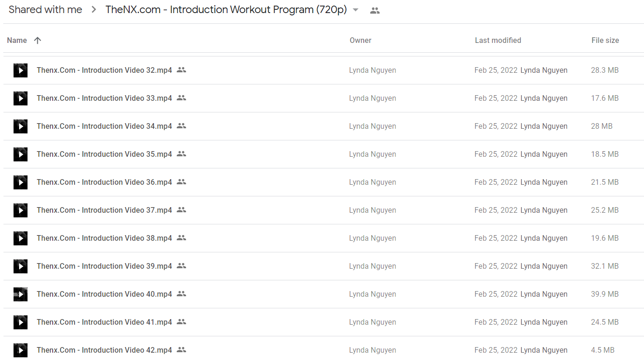Click the shared icon next to Video 37.mp4
Image resolution: width=644 pixels, height=362 pixels.
point(181,210)
